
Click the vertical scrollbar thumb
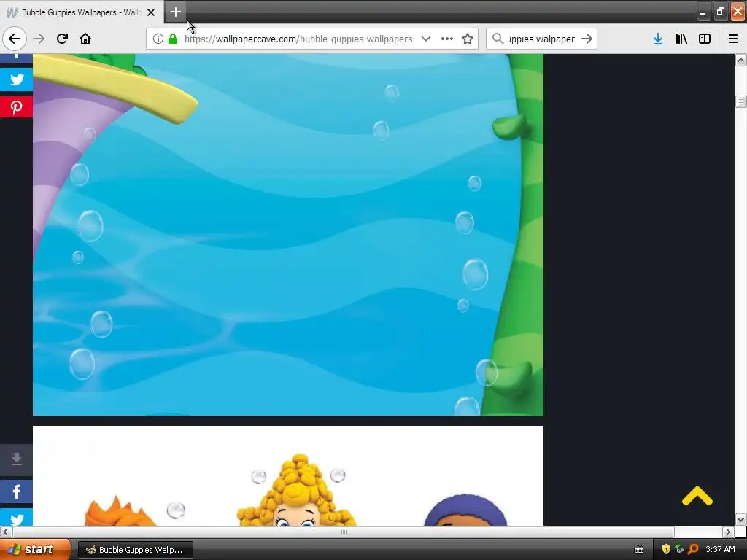[740, 101]
